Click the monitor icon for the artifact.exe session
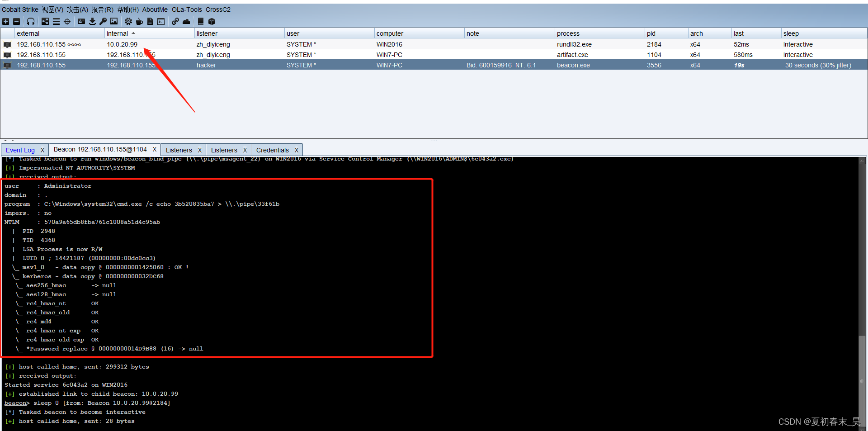Image resolution: width=868 pixels, height=431 pixels. tap(7, 55)
